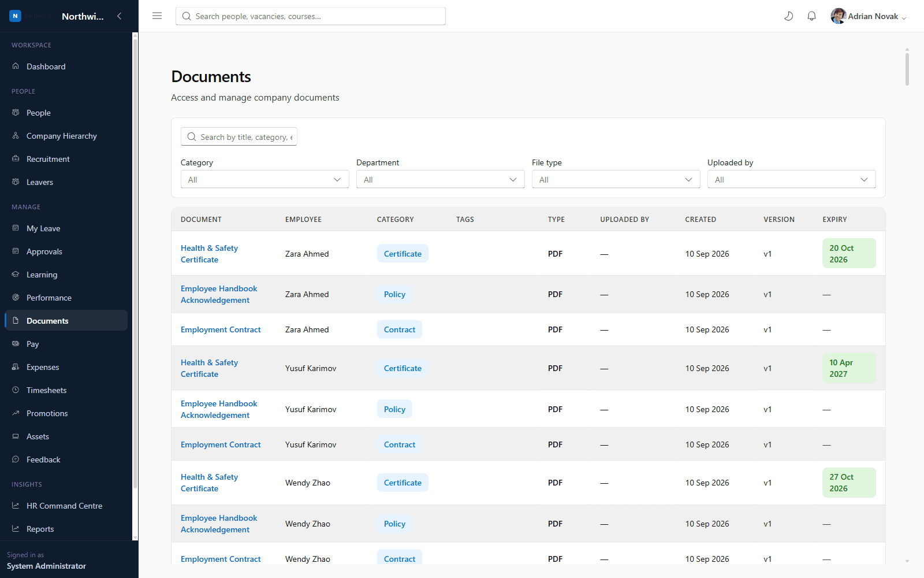The width and height of the screenshot is (924, 578).
Task: Click the My Leave icon
Action: click(x=16, y=228)
